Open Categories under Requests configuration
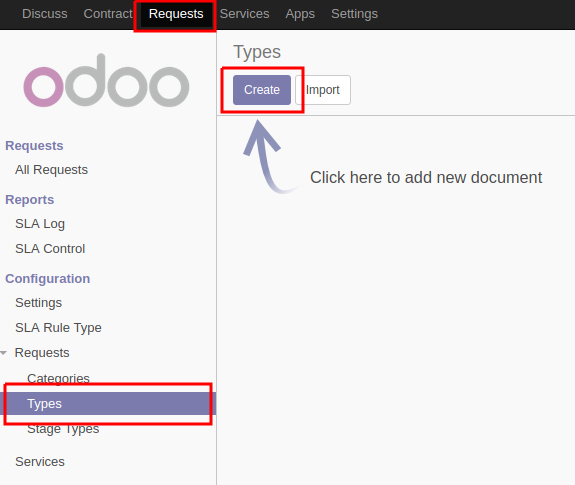575x485 pixels. tap(58, 378)
